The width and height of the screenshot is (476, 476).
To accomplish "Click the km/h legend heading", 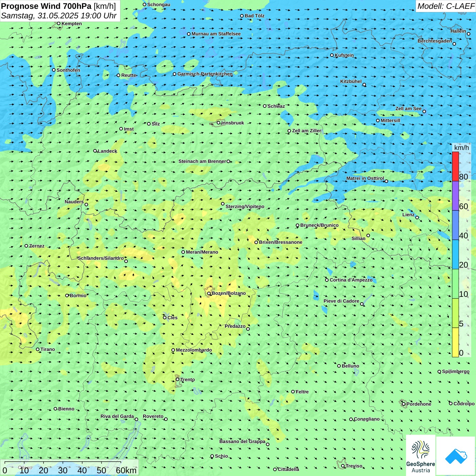I will pos(461,148).
